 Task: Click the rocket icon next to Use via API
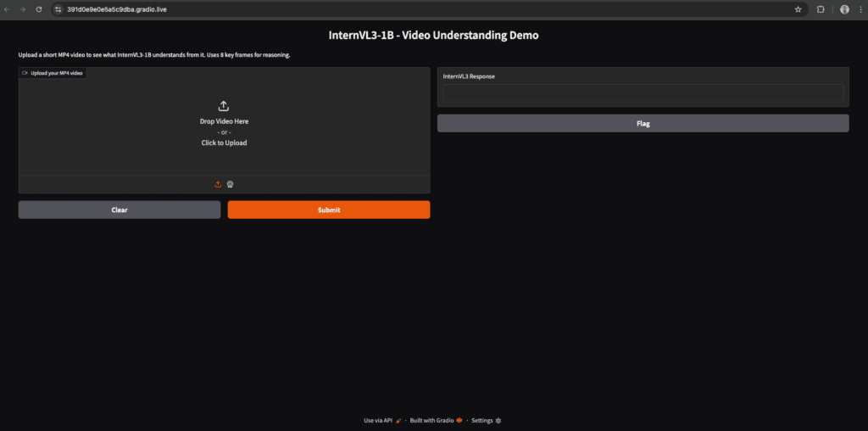coord(398,421)
